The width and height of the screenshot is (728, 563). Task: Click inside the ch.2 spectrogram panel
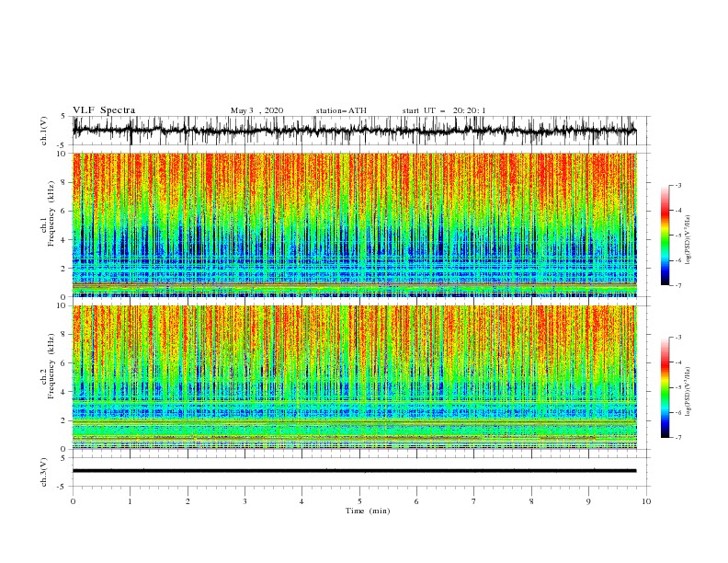click(354, 377)
